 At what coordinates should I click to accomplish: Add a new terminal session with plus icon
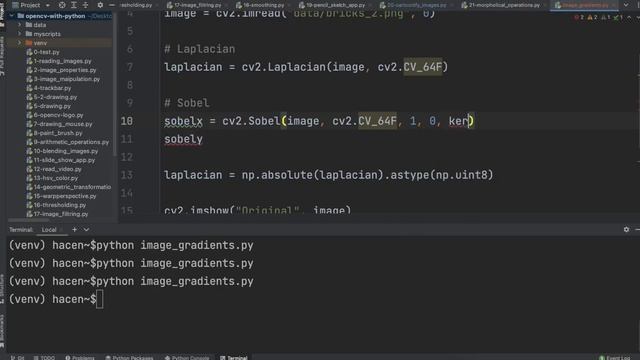coord(74,229)
